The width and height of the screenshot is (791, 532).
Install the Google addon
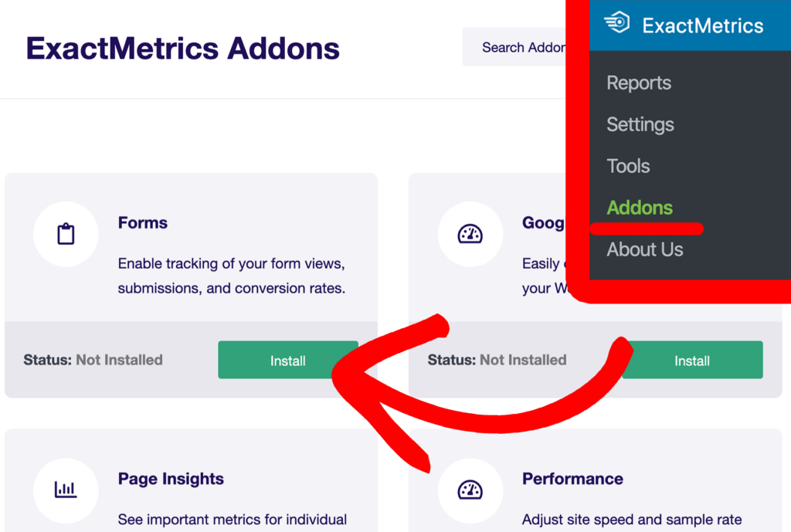691,360
